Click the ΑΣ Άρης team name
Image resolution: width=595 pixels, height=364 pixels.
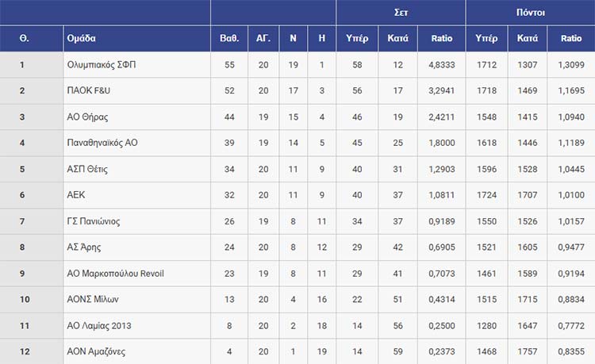(84, 247)
